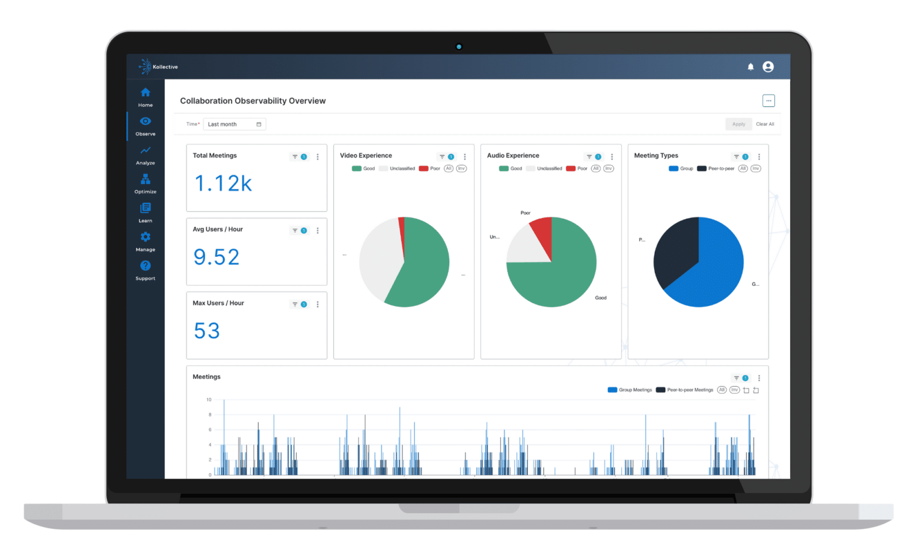
Task: Click the zoom-in icon on Meetings chart
Action: 746,390
